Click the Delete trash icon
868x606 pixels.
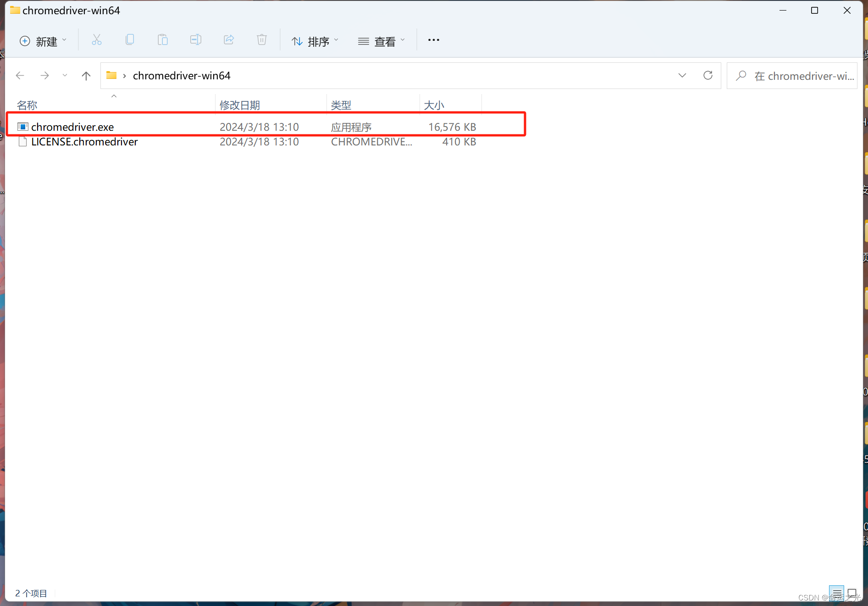pos(262,40)
